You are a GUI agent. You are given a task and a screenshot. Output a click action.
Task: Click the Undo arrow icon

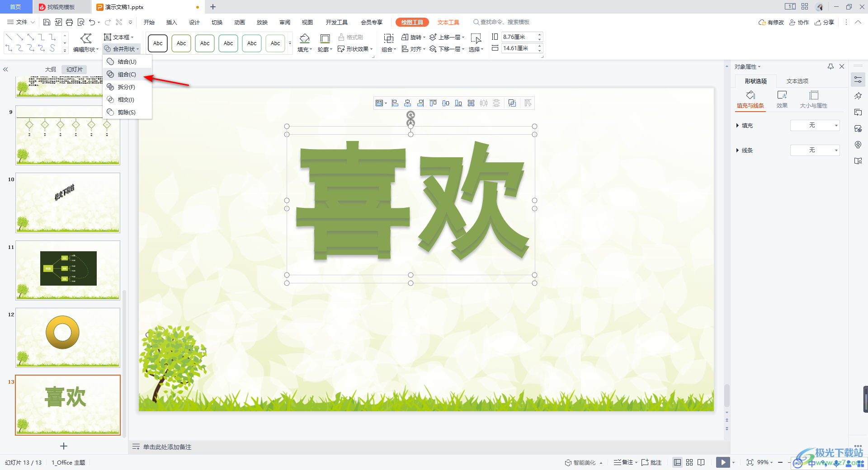point(92,22)
